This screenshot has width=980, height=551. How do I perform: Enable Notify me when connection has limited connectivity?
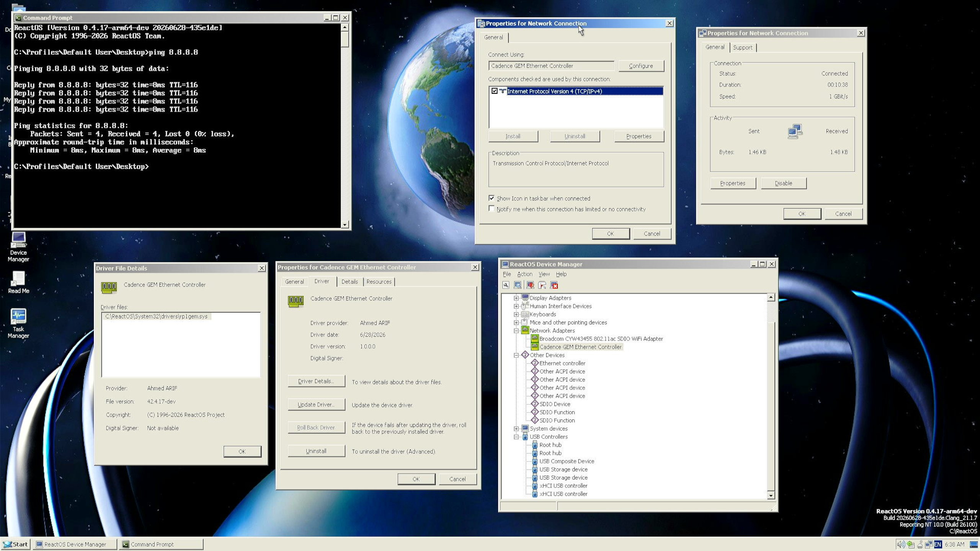pyautogui.click(x=492, y=209)
